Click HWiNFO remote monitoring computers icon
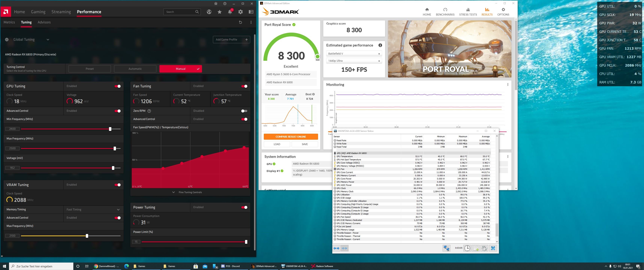644x270 pixels. click(446, 248)
